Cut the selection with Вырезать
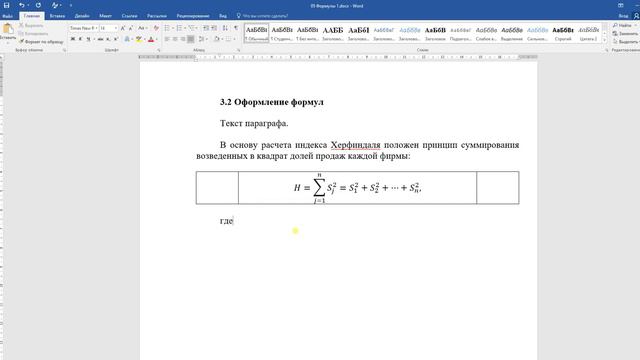 (x=31, y=25)
